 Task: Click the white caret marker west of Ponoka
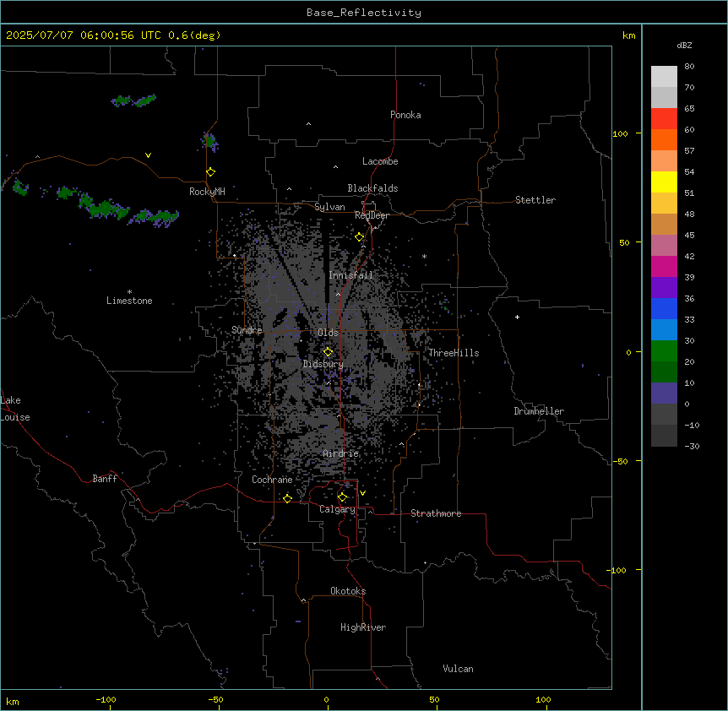[309, 124]
